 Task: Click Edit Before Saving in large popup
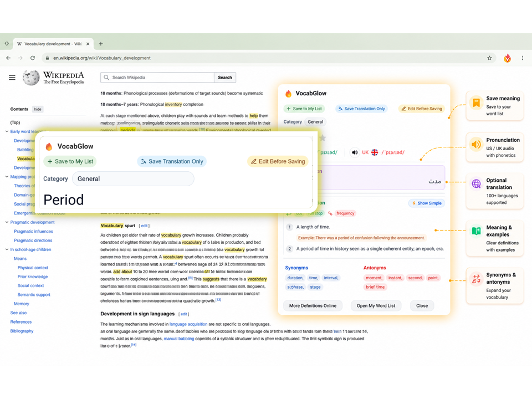point(278,161)
